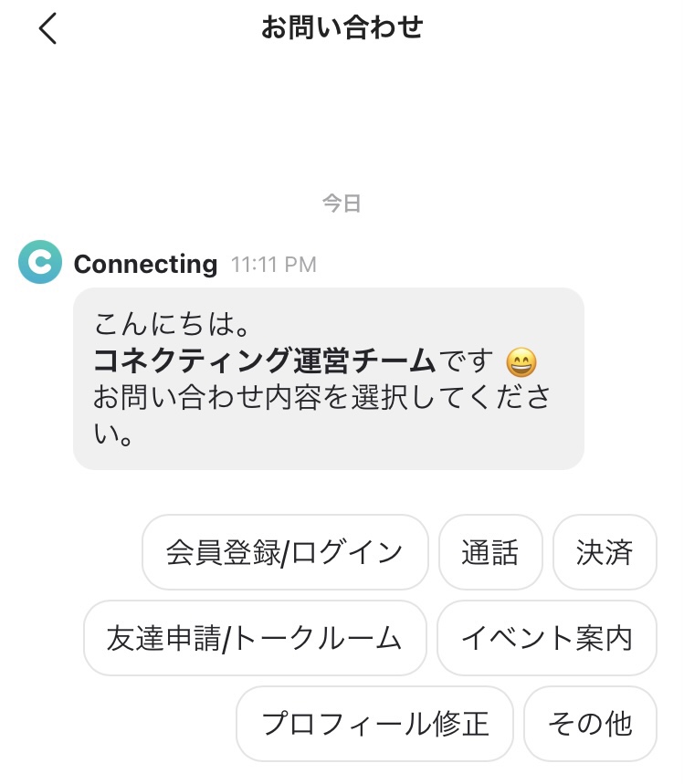Tap the bold コネクティング運営チーム text
Screen dimensions: 684x784
pyautogui.click(x=264, y=361)
